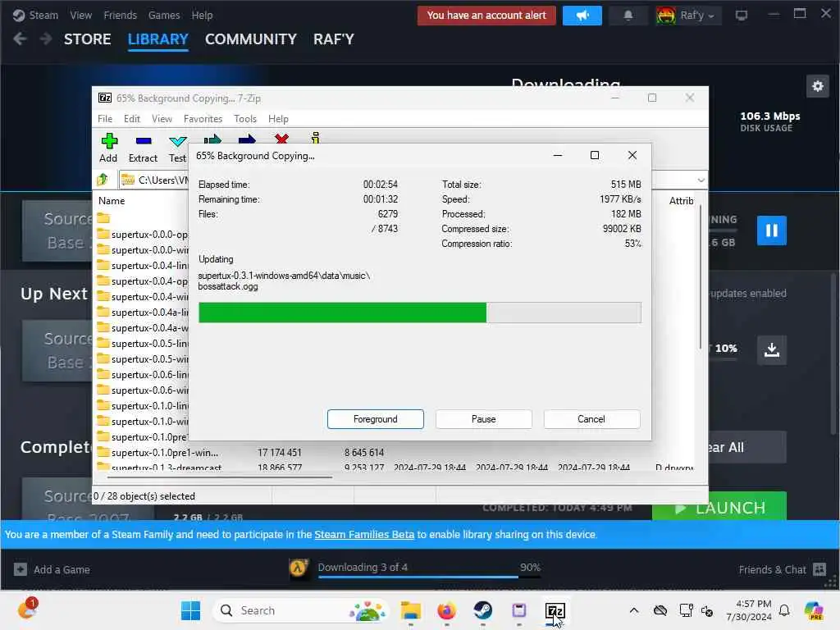Open 7-Zip Edit menu
Viewport: 840px width, 630px height.
132,119
